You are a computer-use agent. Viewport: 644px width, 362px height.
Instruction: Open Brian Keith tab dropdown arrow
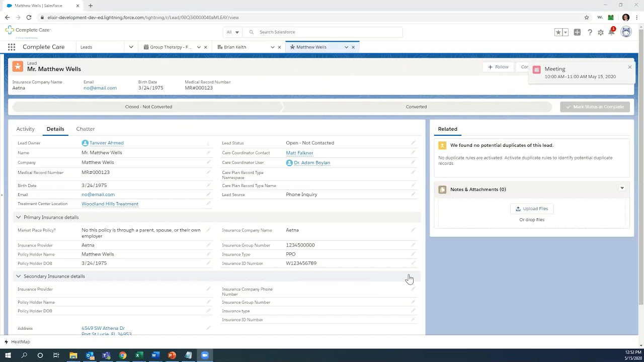pos(273,47)
